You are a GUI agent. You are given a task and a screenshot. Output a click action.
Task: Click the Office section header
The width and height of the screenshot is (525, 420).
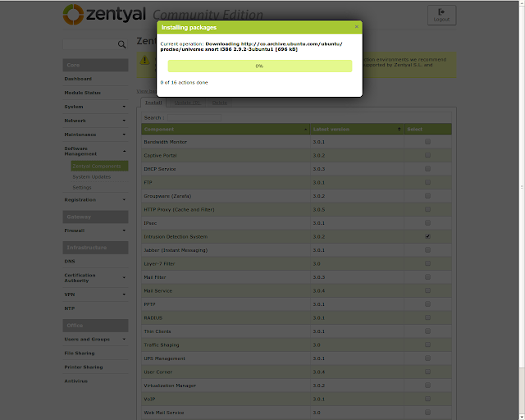pos(95,326)
